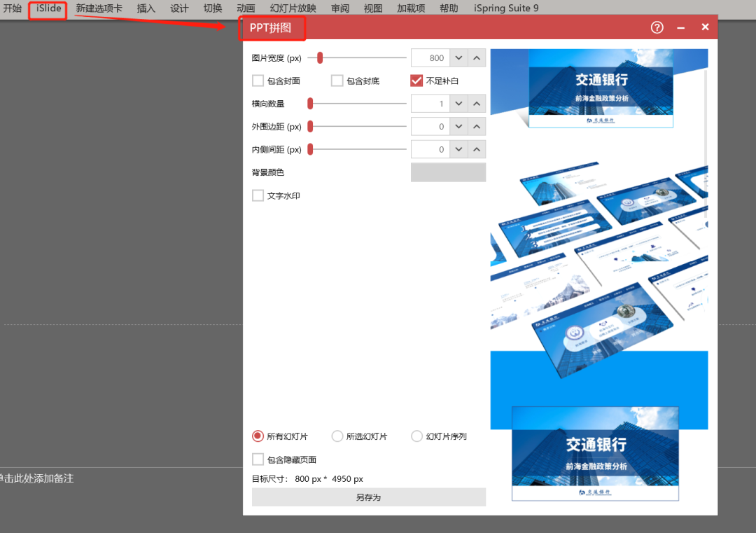Minimize the PPT拼图 dialog

click(x=681, y=28)
